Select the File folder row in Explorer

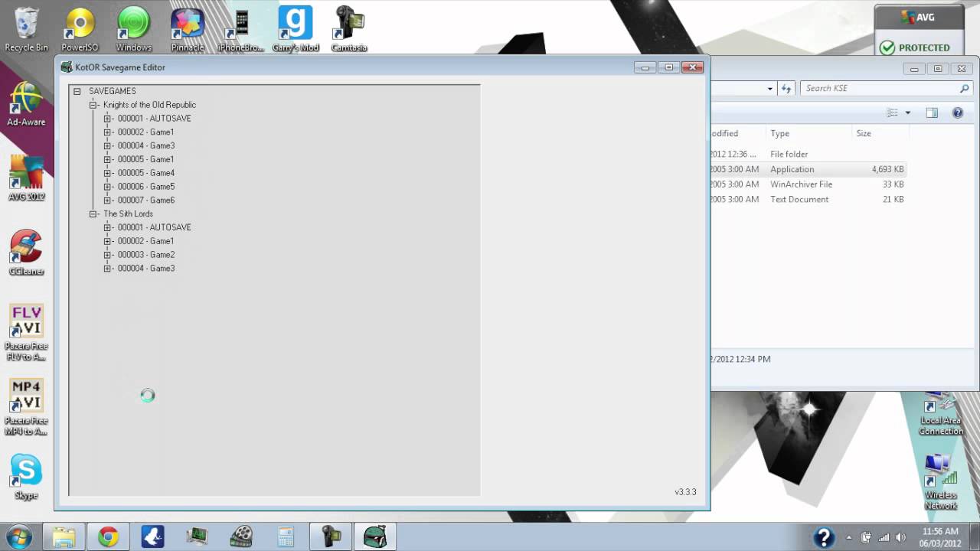[809, 154]
